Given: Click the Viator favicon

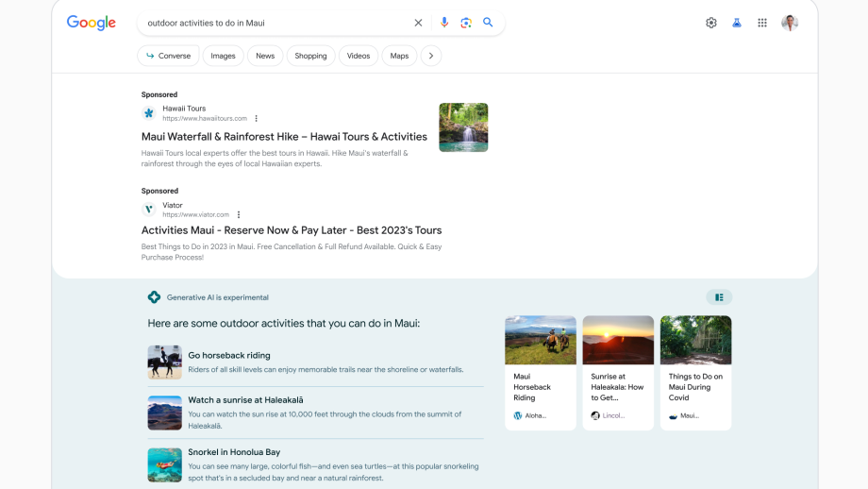Looking at the screenshot, I should click(148, 210).
